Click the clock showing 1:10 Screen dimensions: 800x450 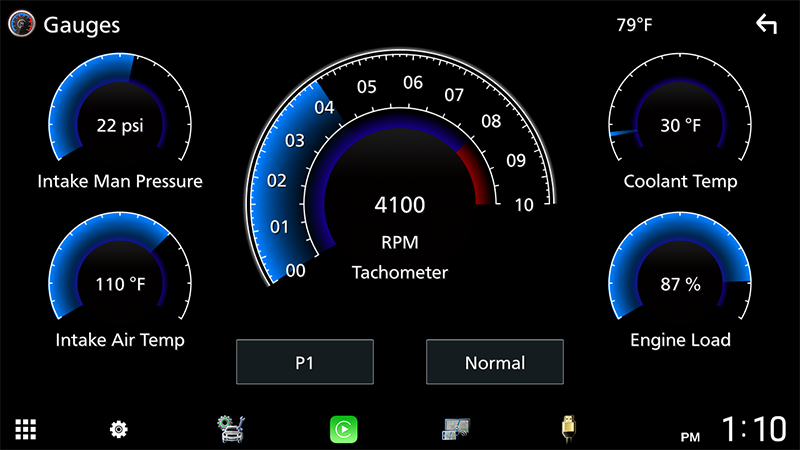[753, 429]
